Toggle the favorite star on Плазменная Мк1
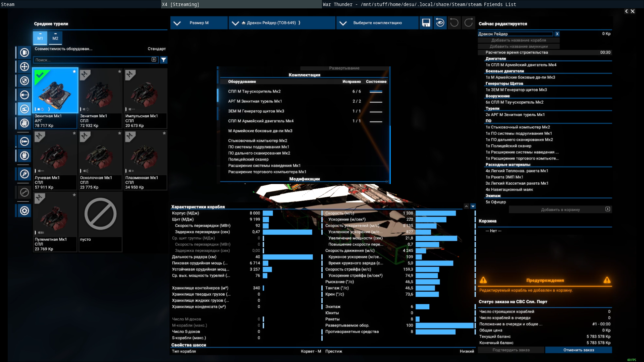The height and width of the screenshot is (362, 644). pos(164,133)
